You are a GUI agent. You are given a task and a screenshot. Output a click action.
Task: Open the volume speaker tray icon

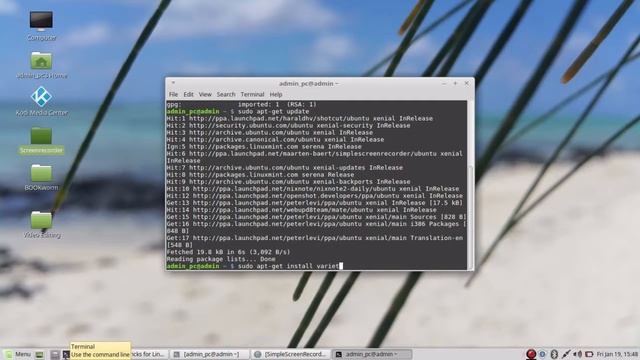coord(578,354)
